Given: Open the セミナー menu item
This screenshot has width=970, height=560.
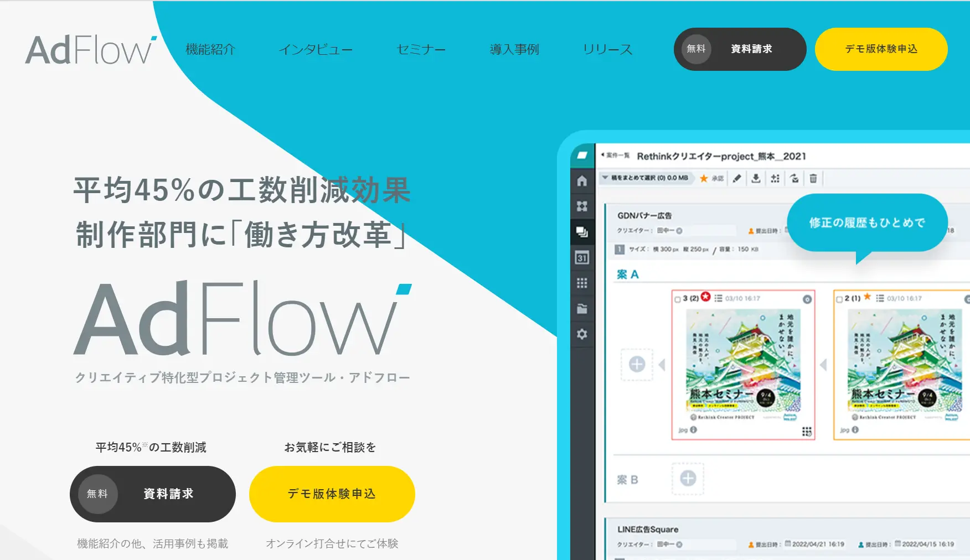Looking at the screenshot, I should pos(421,49).
